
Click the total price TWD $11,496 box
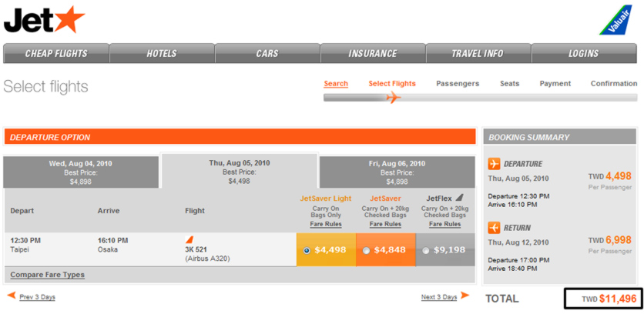coord(603,299)
